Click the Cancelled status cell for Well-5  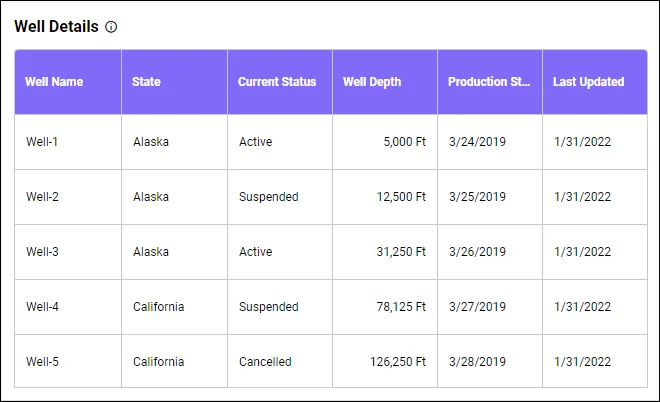coord(265,362)
